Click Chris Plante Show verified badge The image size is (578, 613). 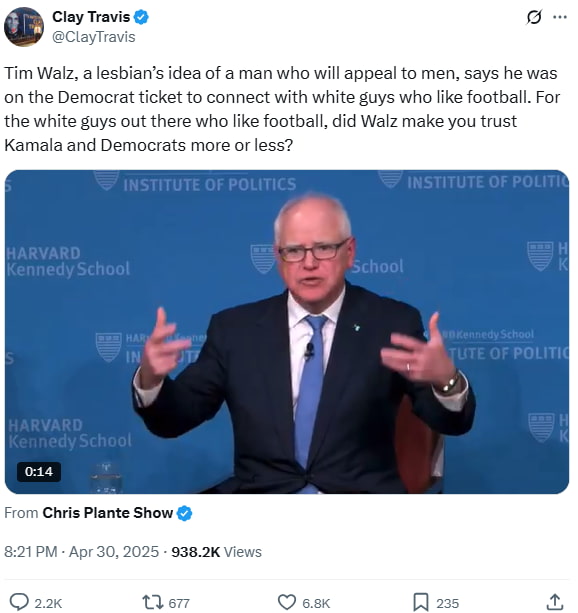[185, 513]
